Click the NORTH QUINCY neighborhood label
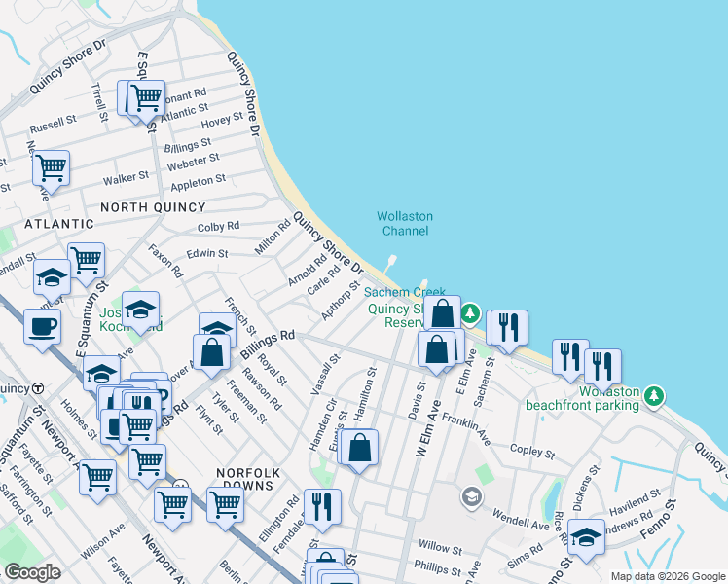The height and width of the screenshot is (584, 728). (153, 207)
